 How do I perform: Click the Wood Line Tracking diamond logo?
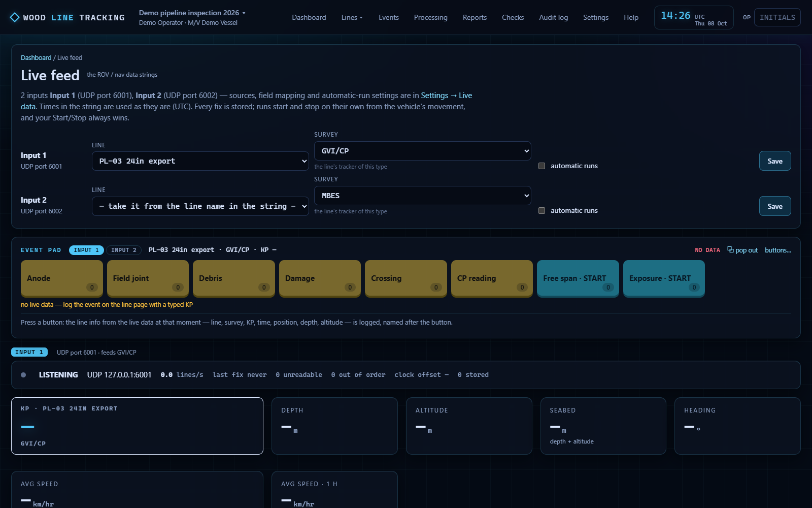15,17
